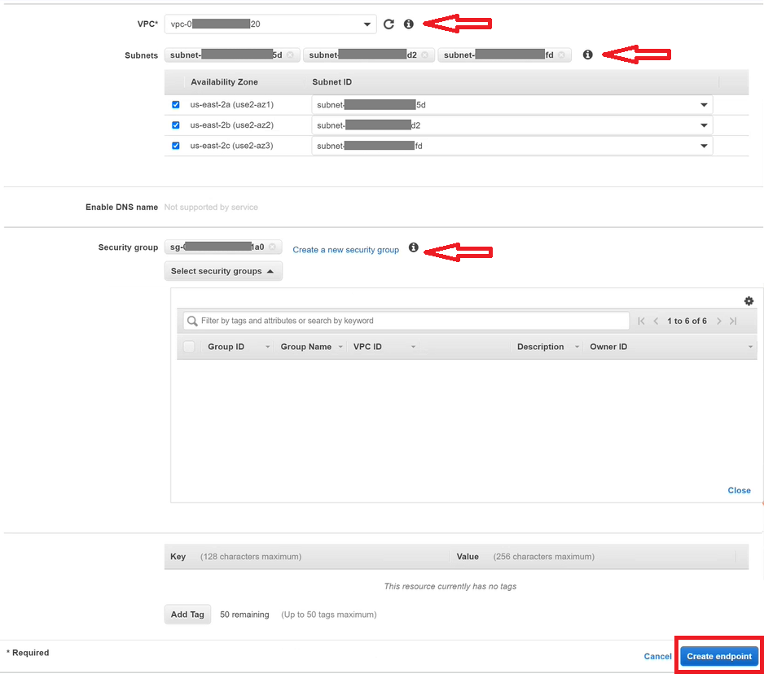Image resolution: width=764 pixels, height=700 pixels.
Task: Jump to last page of security groups
Action: pos(734,321)
